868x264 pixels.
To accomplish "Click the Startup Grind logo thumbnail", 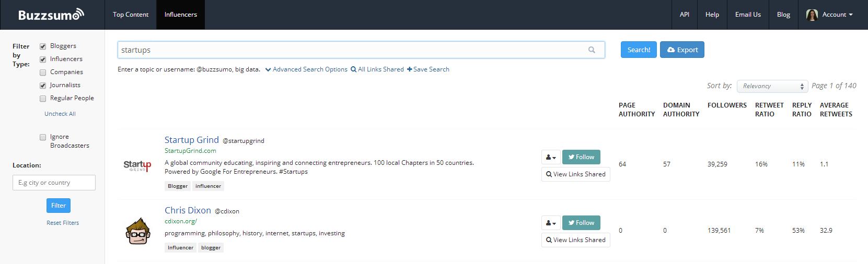I will [137, 165].
